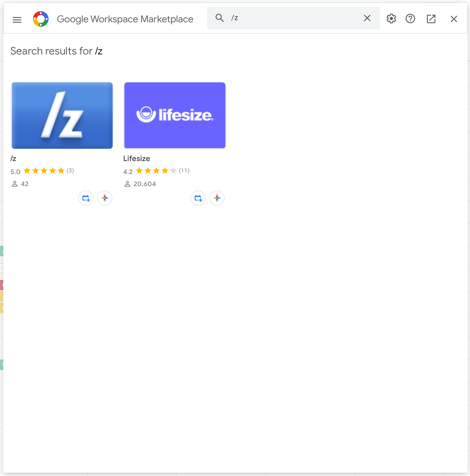Click the Google Workspace Marketplace logo
The height and width of the screenshot is (476, 470).
(41, 19)
